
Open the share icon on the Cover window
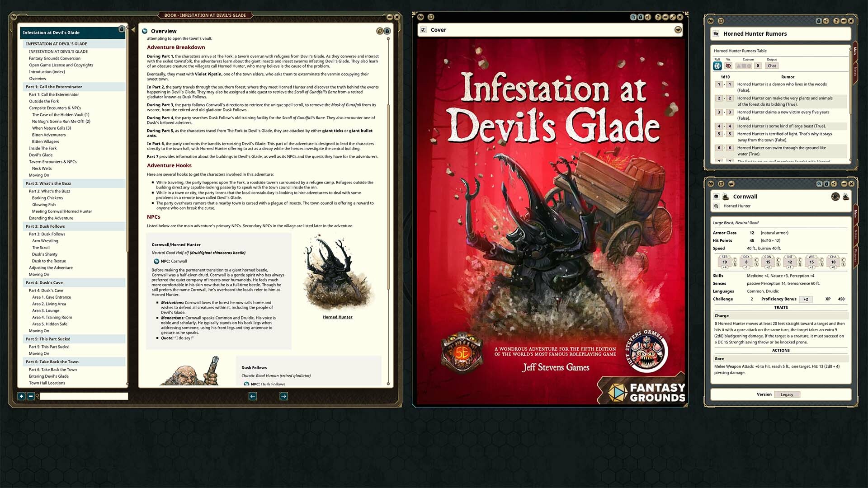(x=649, y=17)
